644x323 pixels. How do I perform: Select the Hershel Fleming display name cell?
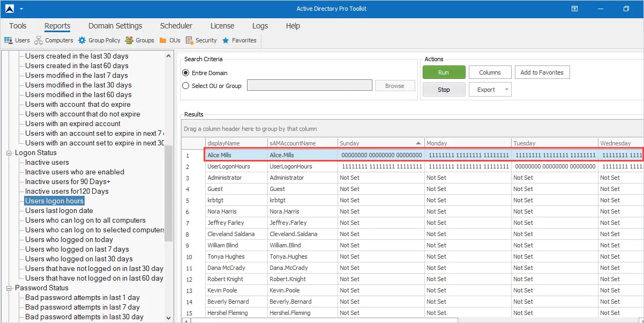236,313
